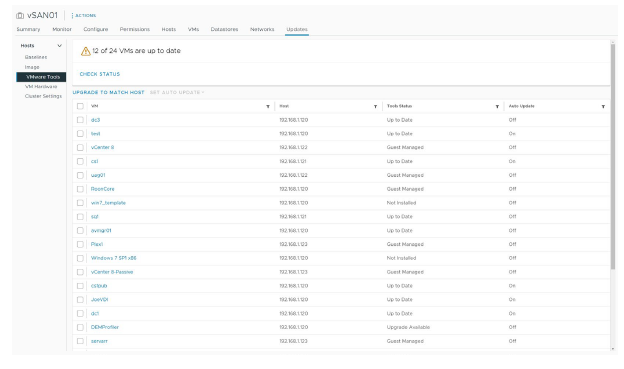The height and width of the screenshot is (369, 624).
Task: Click UPGRADE TO MATCH HOST
Action: click(x=108, y=92)
